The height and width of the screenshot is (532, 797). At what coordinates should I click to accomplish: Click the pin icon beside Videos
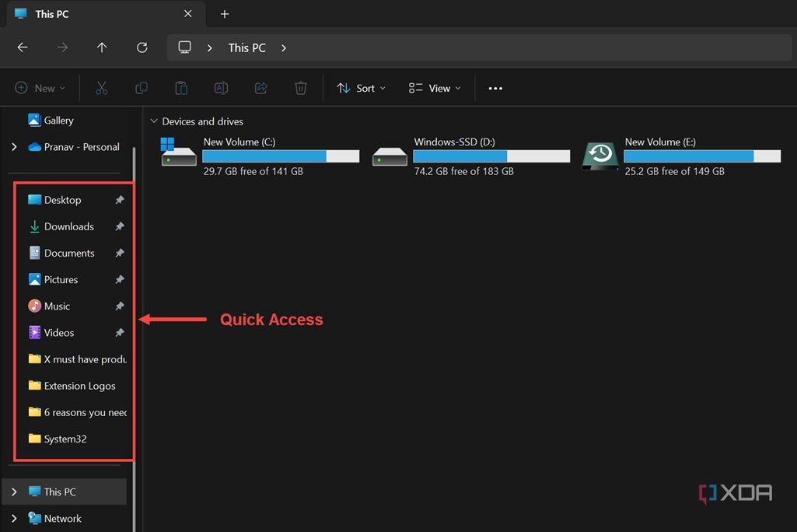120,333
